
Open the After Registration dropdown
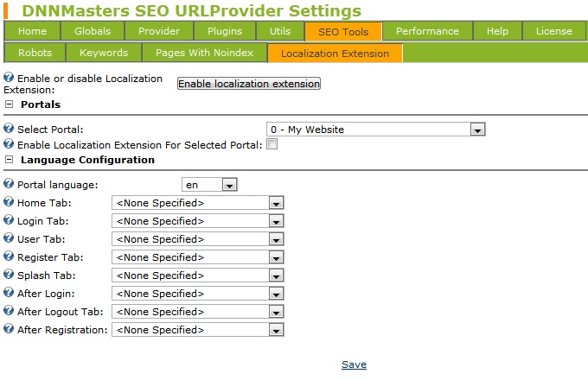click(198, 330)
